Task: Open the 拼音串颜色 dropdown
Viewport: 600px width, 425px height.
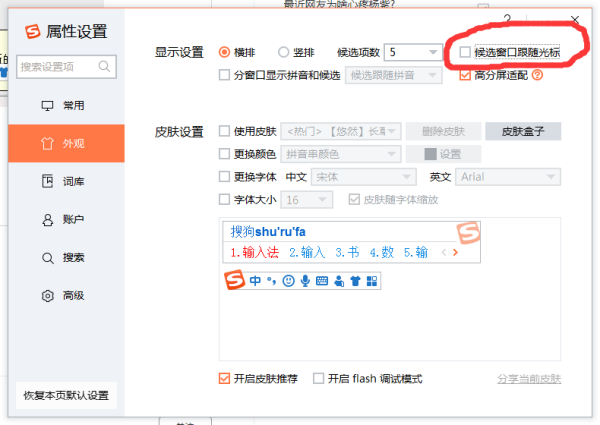Action: [341, 154]
